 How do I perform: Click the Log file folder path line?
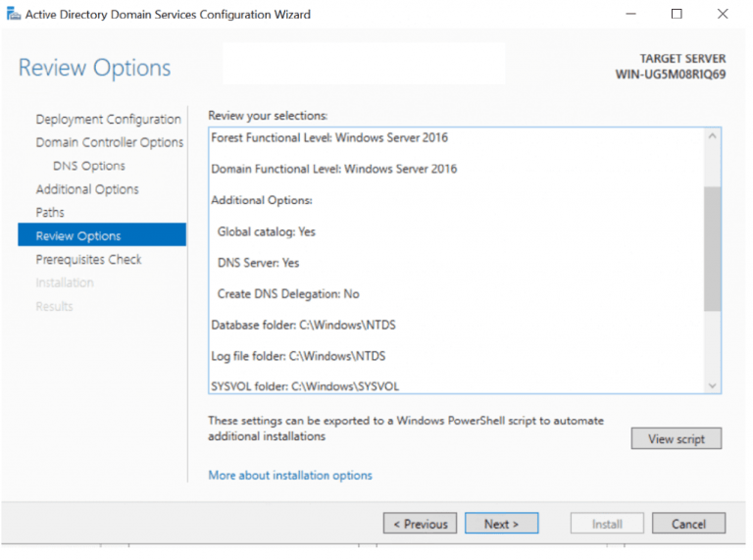(x=298, y=356)
